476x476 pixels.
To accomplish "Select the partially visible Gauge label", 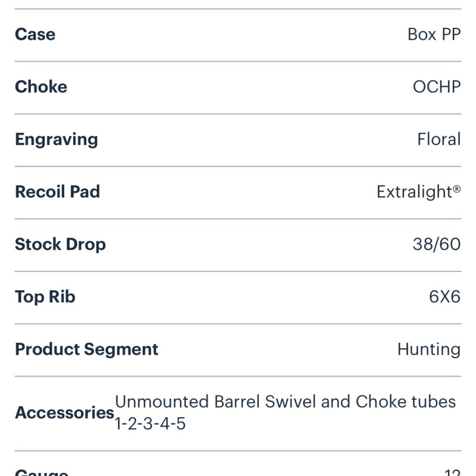I will [42, 472].
